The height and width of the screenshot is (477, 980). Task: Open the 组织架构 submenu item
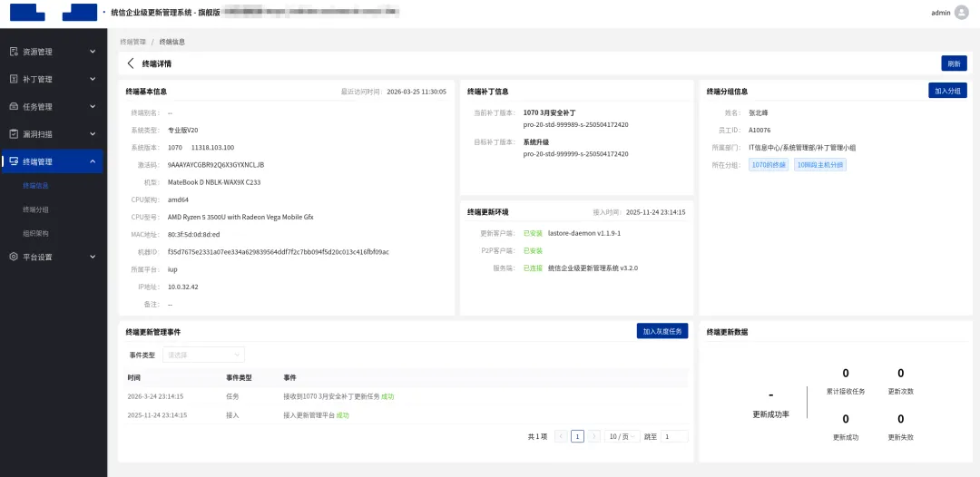pos(36,233)
